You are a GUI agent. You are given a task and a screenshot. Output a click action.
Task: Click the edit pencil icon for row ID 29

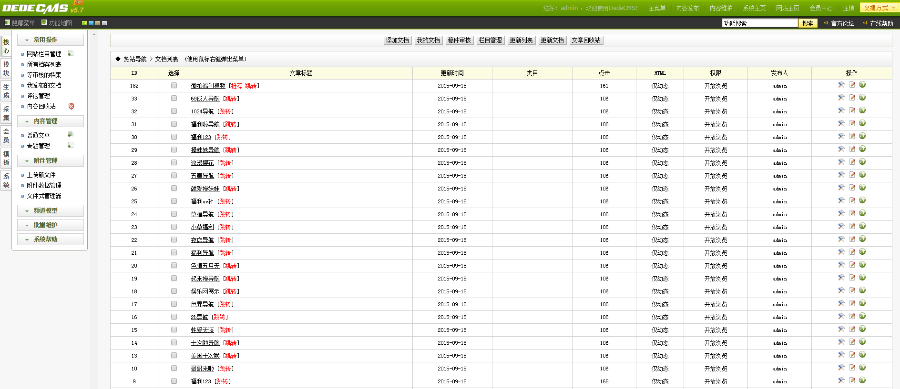tap(852, 149)
